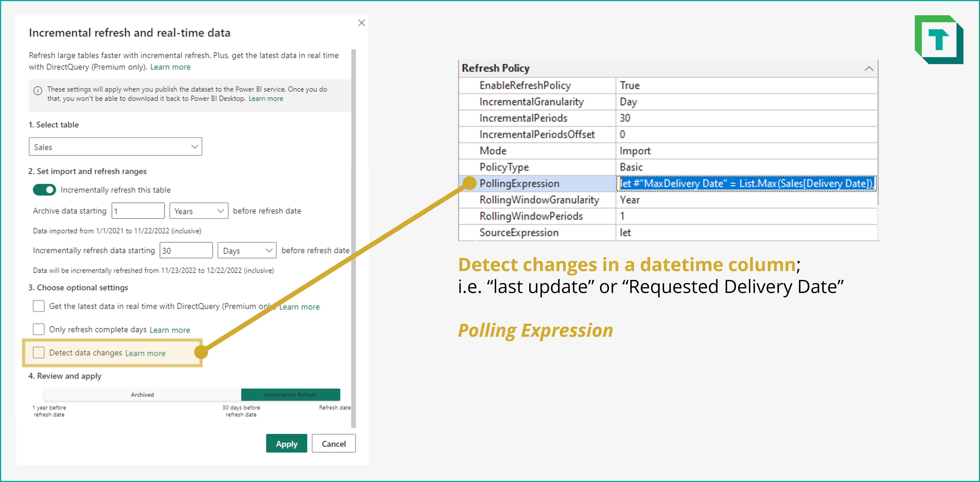Click the Cancel button

(333, 443)
